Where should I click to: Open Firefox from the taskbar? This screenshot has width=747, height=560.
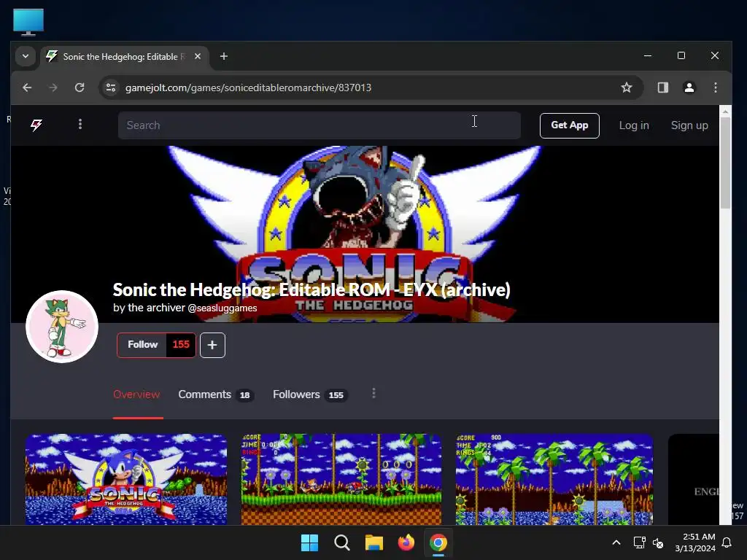[406, 542]
